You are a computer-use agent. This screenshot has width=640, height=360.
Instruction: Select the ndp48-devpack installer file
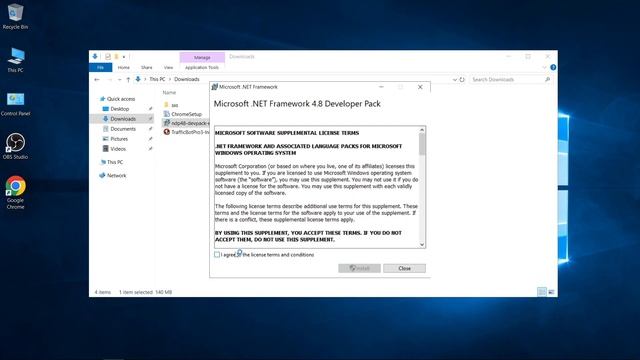(x=186, y=123)
